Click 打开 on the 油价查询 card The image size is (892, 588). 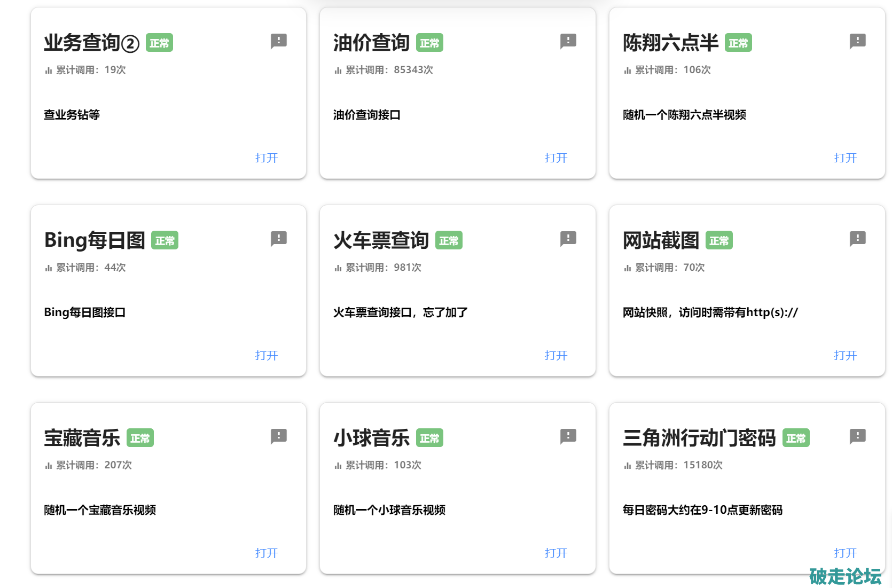coord(555,158)
